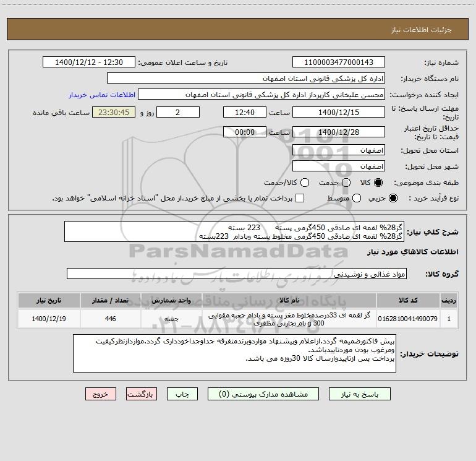Click price validity date 1400/12/28
The width and height of the screenshot is (476, 461).
pos(339,132)
